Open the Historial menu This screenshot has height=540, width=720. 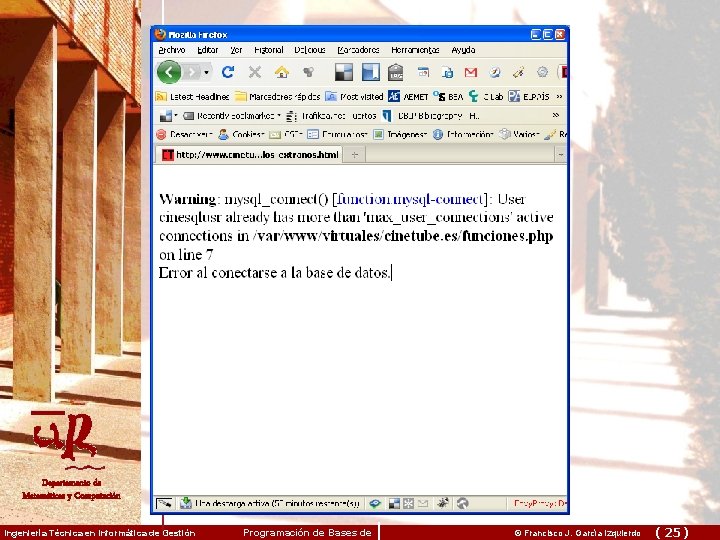[269, 50]
